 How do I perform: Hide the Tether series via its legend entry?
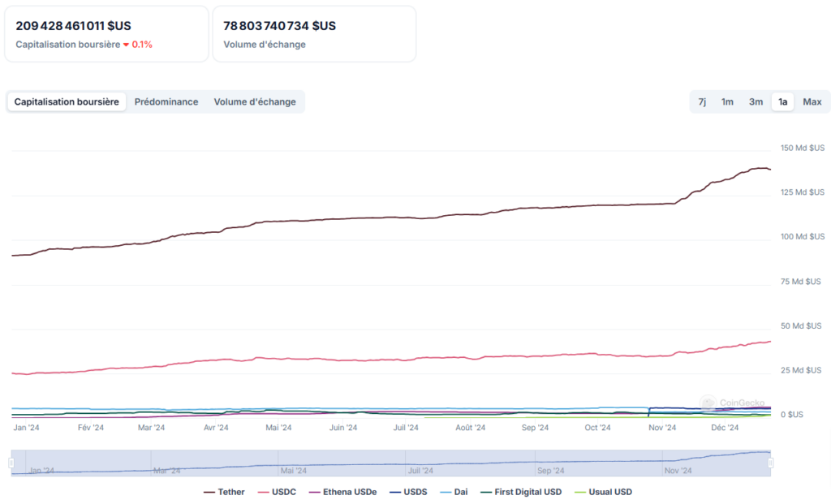221,492
